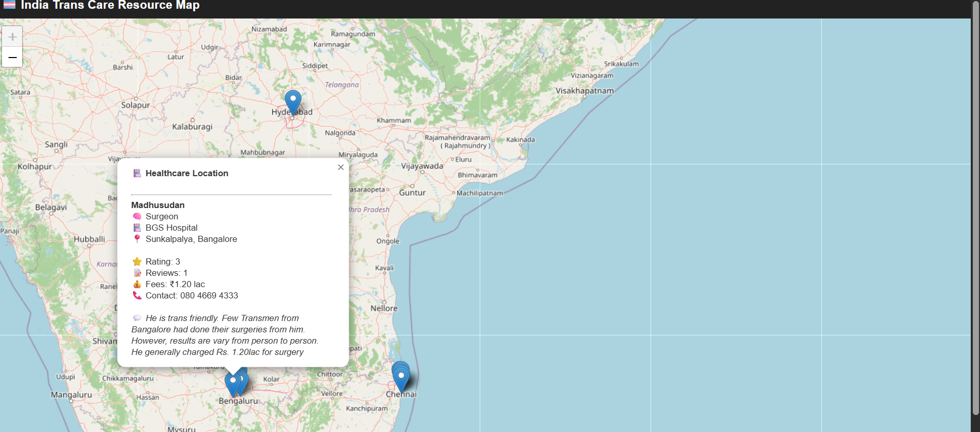Zoom in on the map
This screenshot has width=980, height=432.
click(x=12, y=36)
